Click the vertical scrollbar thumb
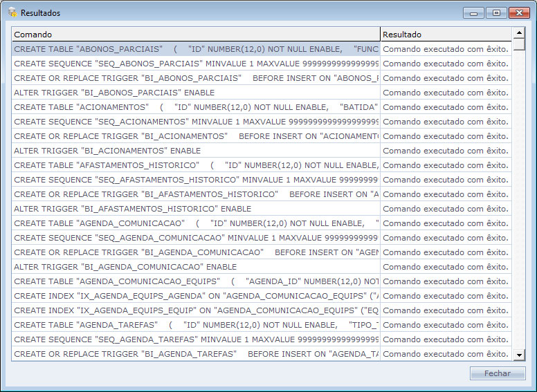 (519, 44)
